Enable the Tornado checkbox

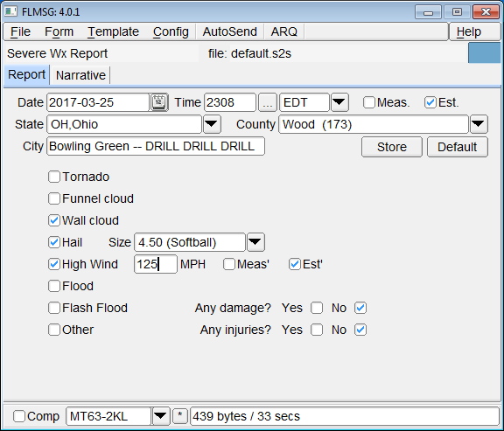[54, 177]
